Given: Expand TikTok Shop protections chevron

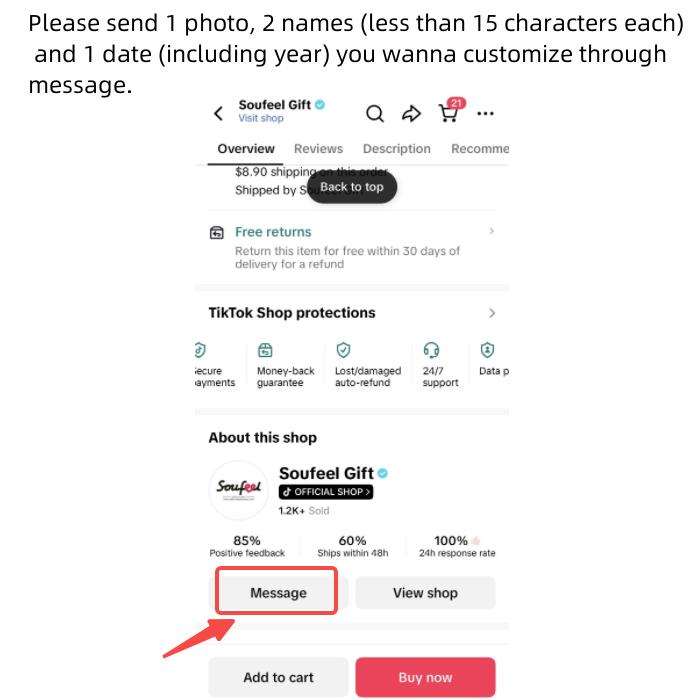Looking at the screenshot, I should (491, 313).
